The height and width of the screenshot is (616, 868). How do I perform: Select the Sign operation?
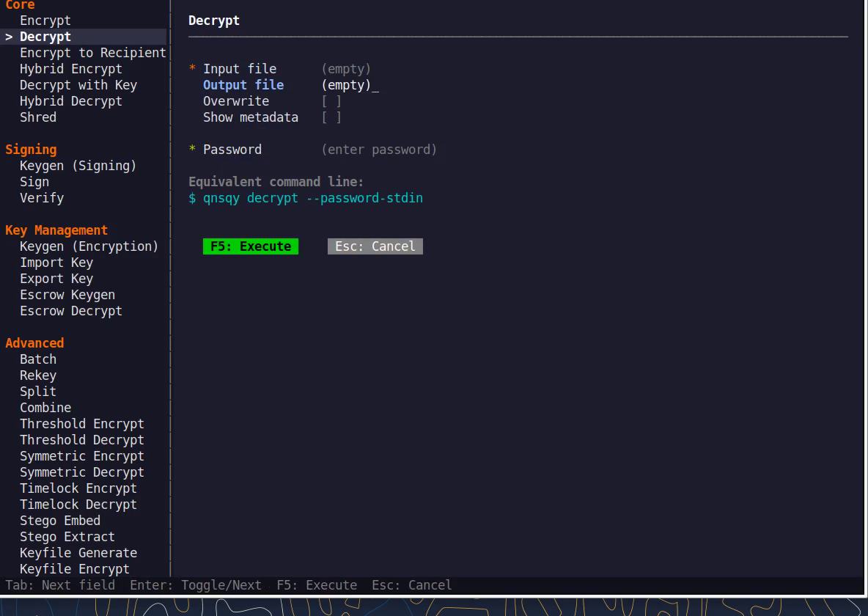[x=34, y=182]
